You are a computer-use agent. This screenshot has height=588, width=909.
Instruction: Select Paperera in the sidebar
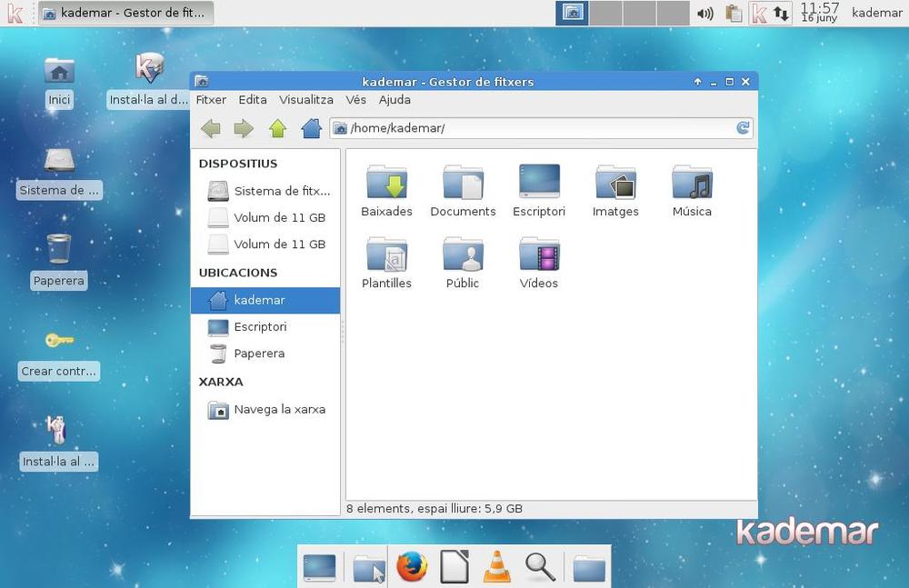pos(259,354)
